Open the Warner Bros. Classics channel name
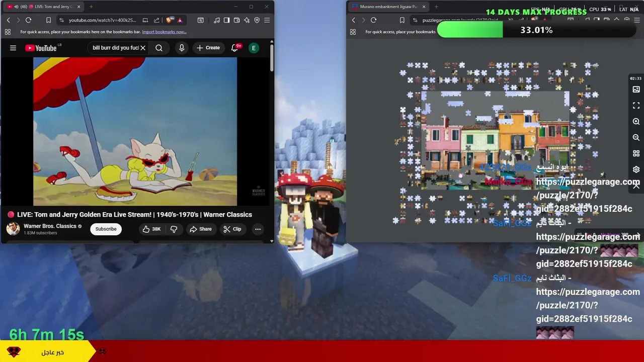The image size is (644, 362). [50, 226]
